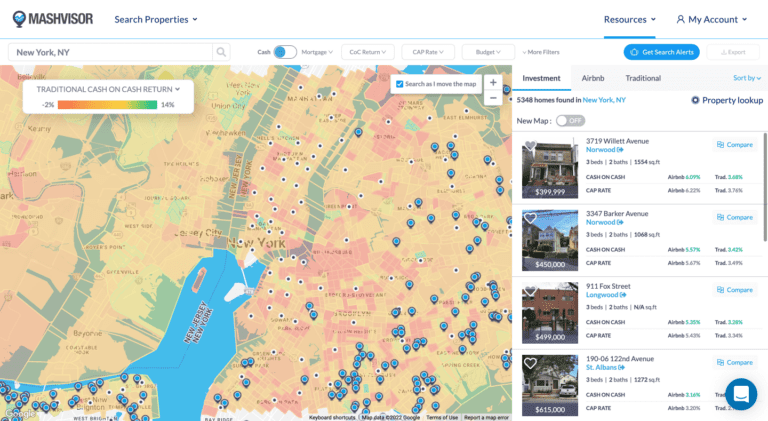Viewport: 768px width, 421px height.
Task: Toggle the Cash/Mortgage switch
Action: coord(285,52)
